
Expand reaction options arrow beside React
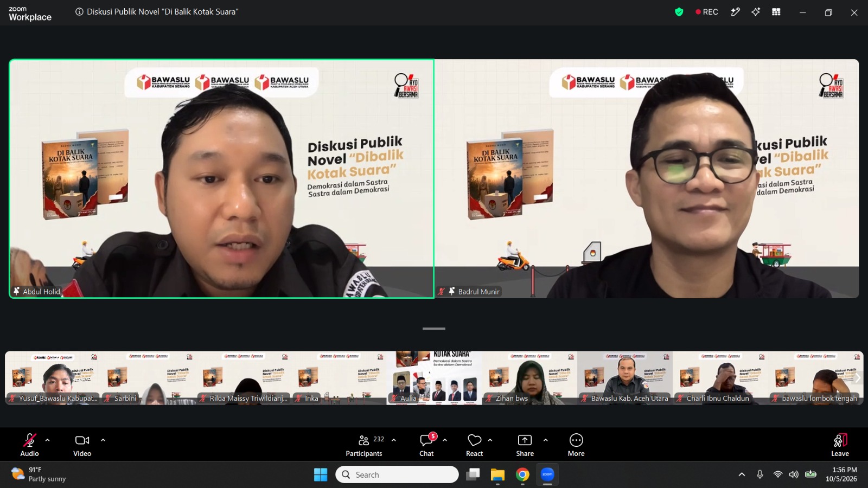point(490,440)
